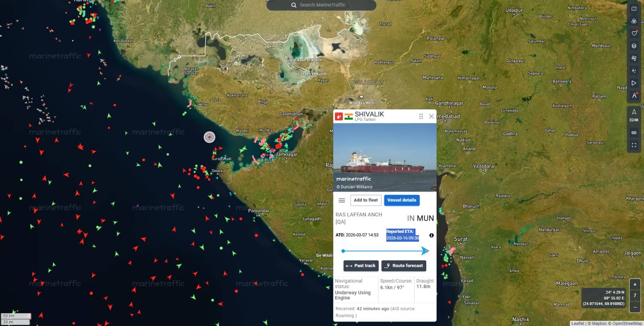Viewport: 644px width, 326px height.
Task: Open the SHIVALIK panel hamburger menu
Action: click(342, 200)
